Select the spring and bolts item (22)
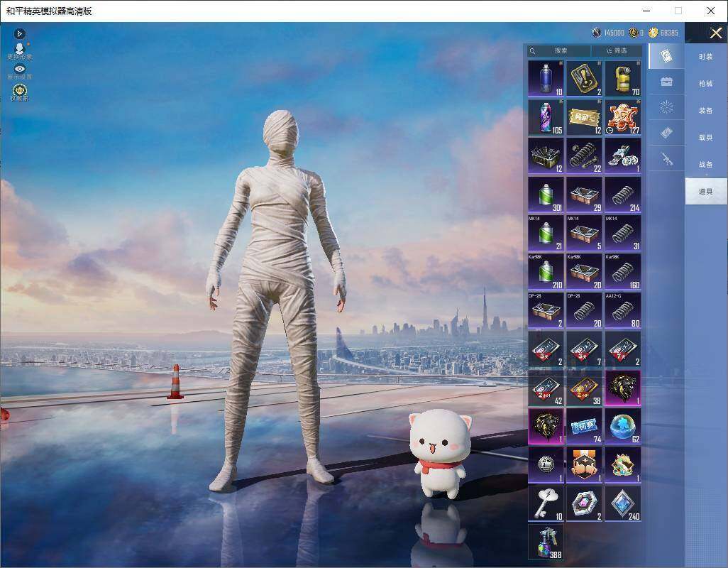Image resolution: width=728 pixels, height=568 pixels. (585, 156)
